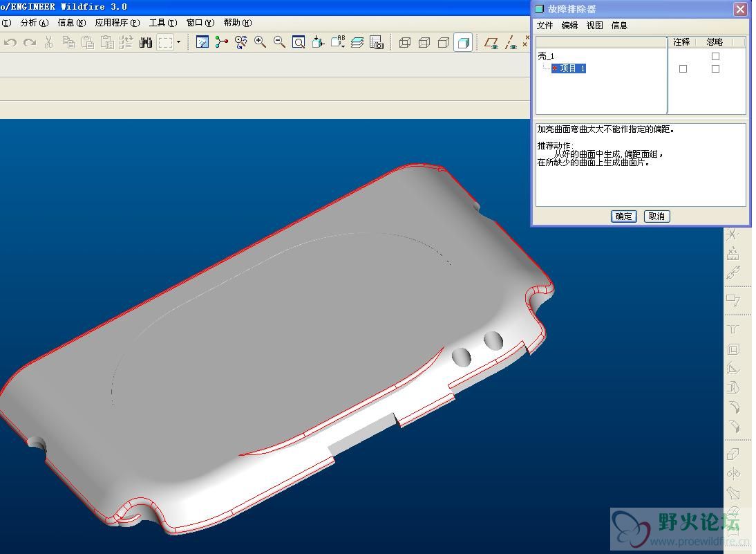The image size is (756, 554).
Task: Select the Round tool in sidebar
Action: coord(733,407)
